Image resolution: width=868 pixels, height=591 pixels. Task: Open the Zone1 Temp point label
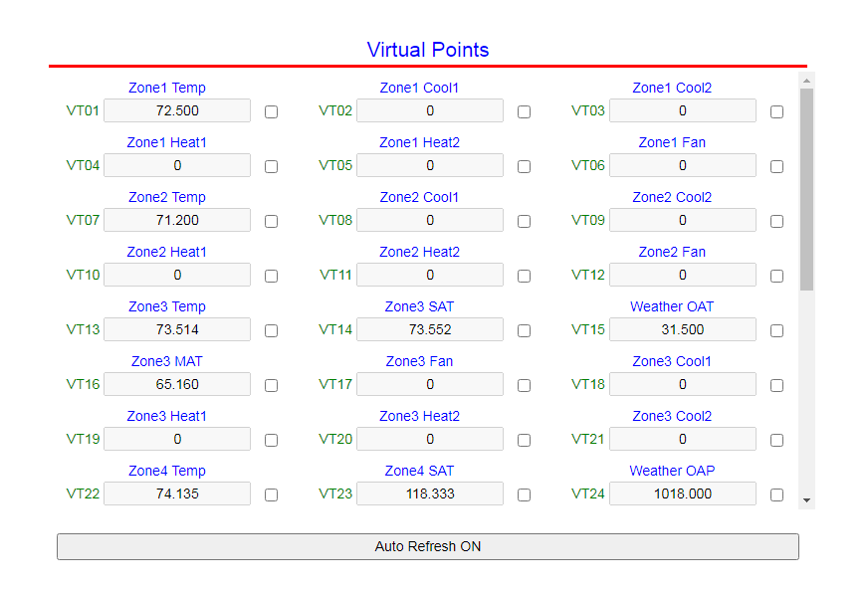pos(166,88)
